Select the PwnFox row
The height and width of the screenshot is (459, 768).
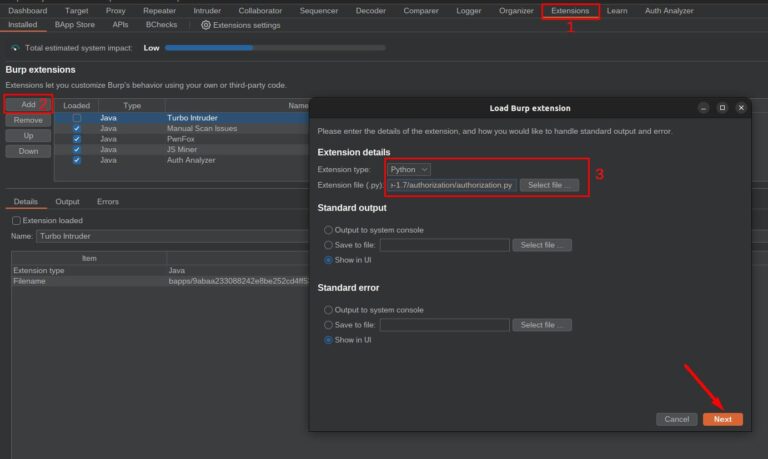click(182, 139)
